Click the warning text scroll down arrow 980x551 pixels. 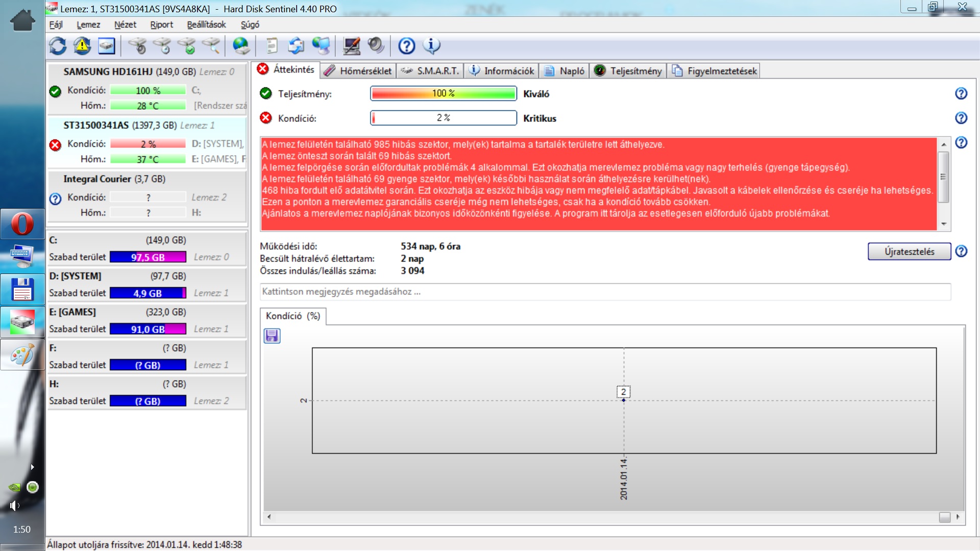[944, 224]
